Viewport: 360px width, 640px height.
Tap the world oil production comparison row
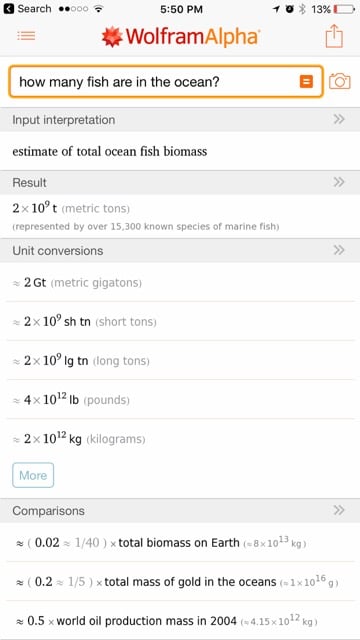[180, 621]
